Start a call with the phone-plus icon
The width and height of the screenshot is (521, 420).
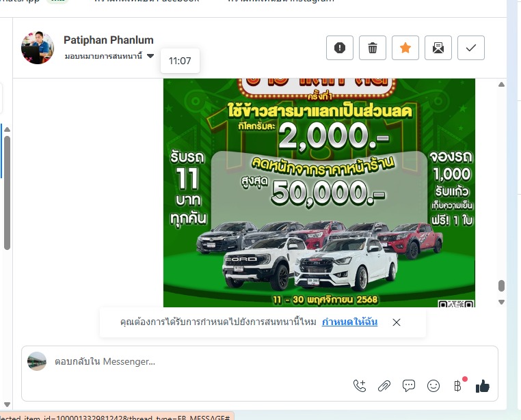pyautogui.click(x=360, y=386)
